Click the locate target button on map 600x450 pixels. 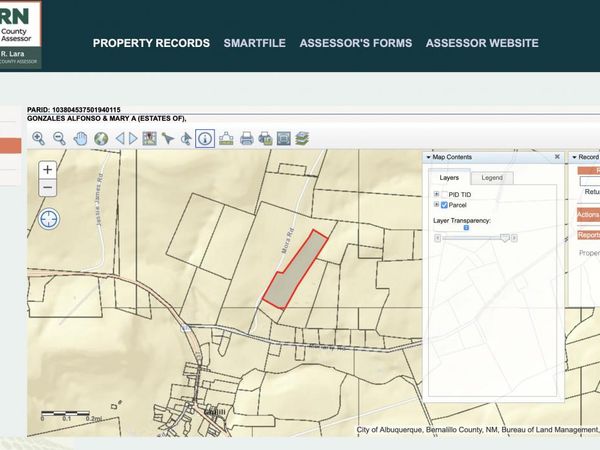coord(48,217)
